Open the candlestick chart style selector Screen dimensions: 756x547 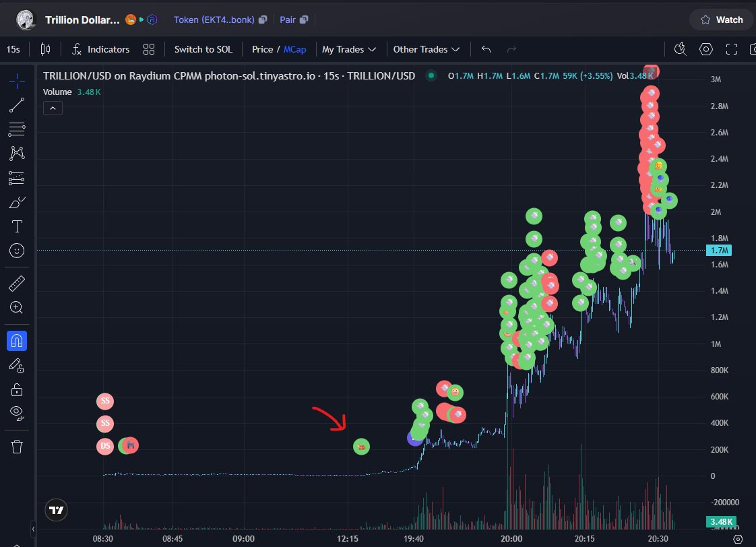point(45,49)
